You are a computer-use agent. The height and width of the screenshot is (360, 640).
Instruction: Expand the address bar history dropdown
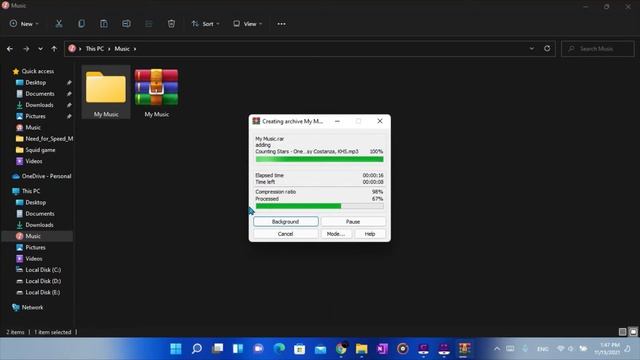click(531, 49)
